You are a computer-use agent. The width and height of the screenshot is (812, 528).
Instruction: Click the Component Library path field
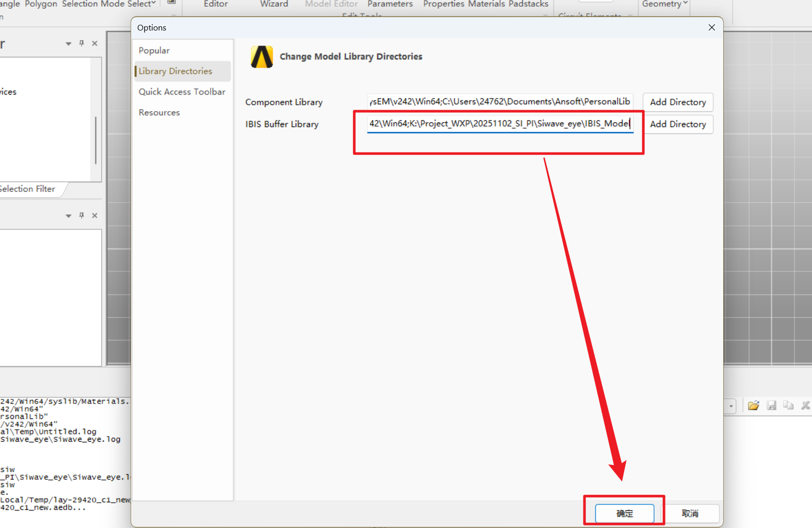(x=500, y=102)
